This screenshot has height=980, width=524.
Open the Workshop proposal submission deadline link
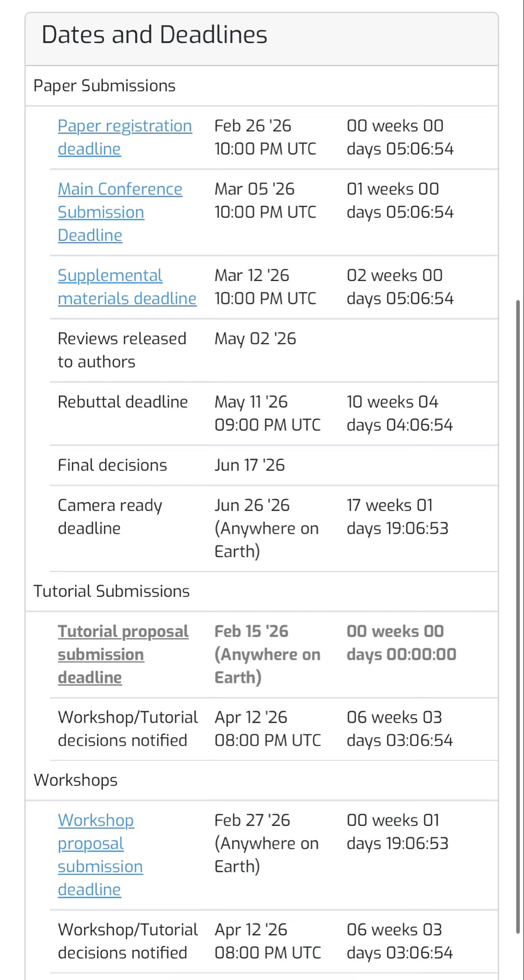[100, 855]
